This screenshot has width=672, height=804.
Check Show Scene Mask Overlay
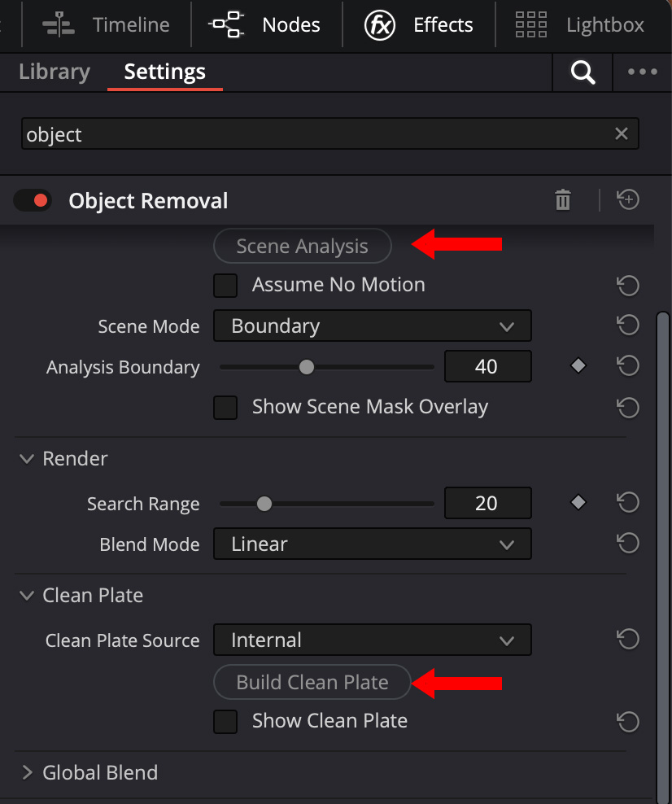(225, 407)
